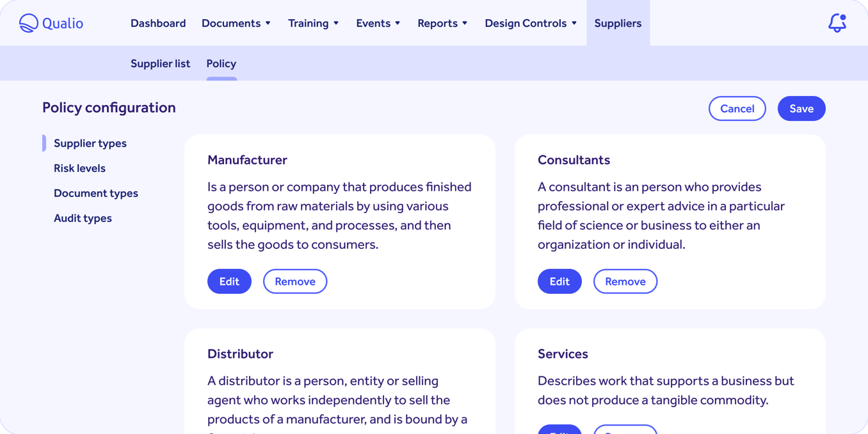Switch to the Supplier list tab
The image size is (868, 434).
(160, 63)
